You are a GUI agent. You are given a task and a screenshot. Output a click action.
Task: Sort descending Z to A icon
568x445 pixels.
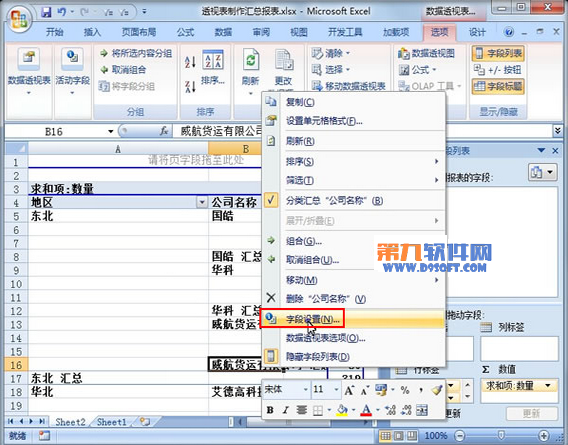coord(190,87)
